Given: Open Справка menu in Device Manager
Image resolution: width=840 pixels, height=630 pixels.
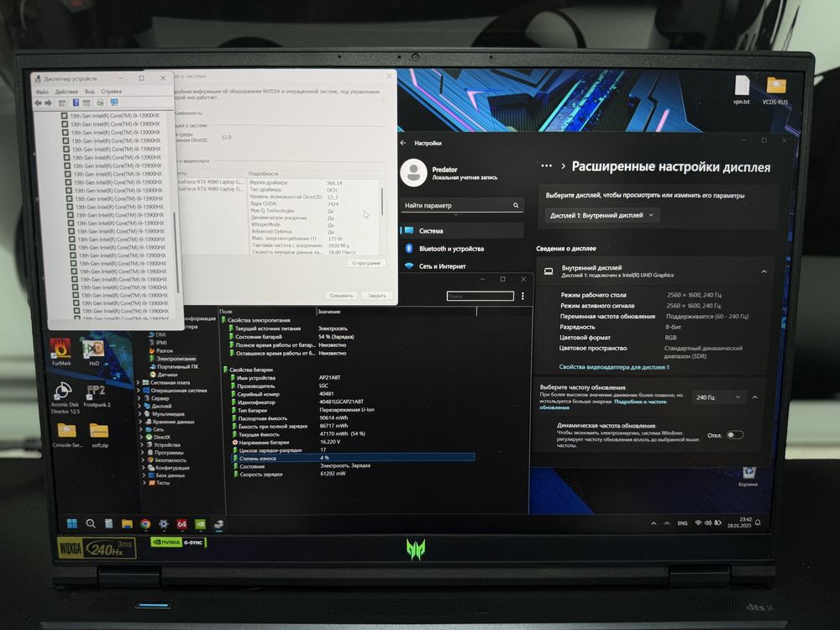Looking at the screenshot, I should coord(112,92).
